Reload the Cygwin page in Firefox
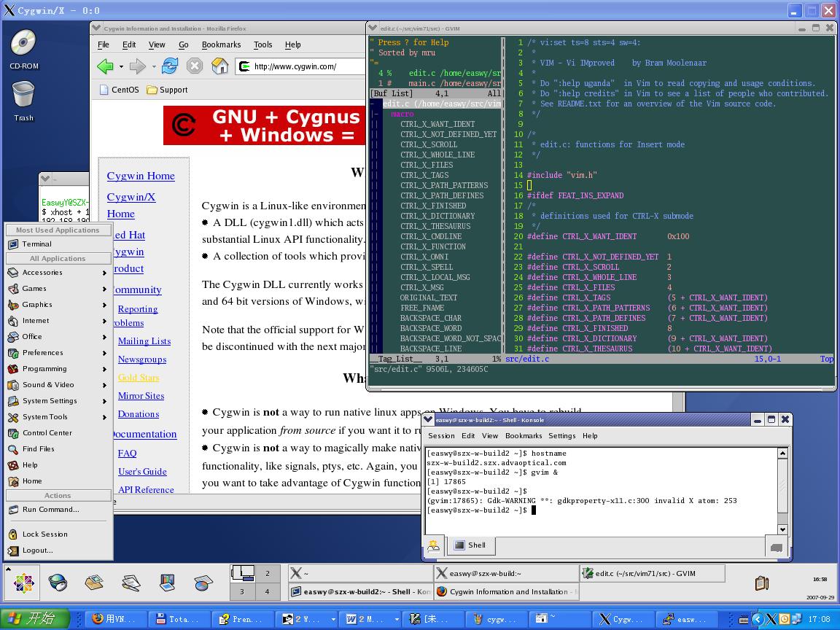The width and height of the screenshot is (840, 630). [169, 66]
